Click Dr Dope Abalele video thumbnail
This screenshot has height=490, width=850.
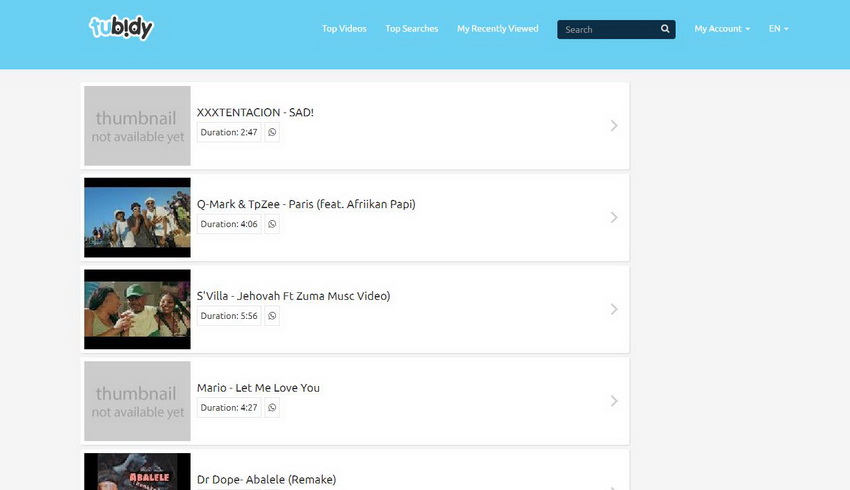(137, 472)
